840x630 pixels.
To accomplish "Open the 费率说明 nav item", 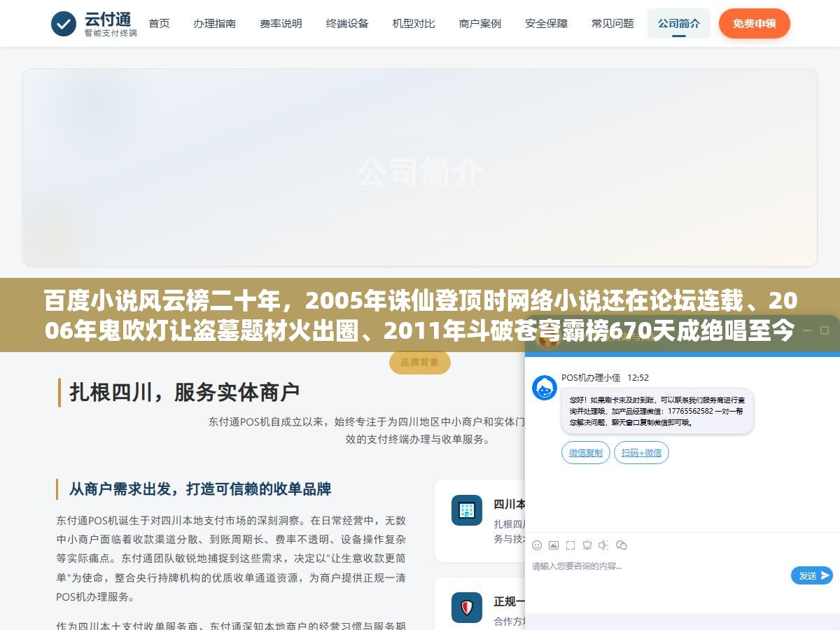I will (x=281, y=23).
